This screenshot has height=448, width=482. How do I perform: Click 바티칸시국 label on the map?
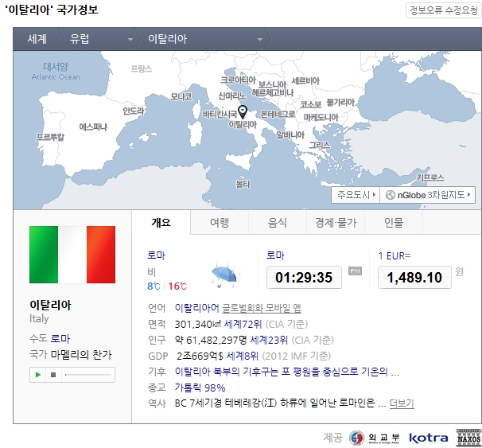pyautogui.click(x=220, y=114)
